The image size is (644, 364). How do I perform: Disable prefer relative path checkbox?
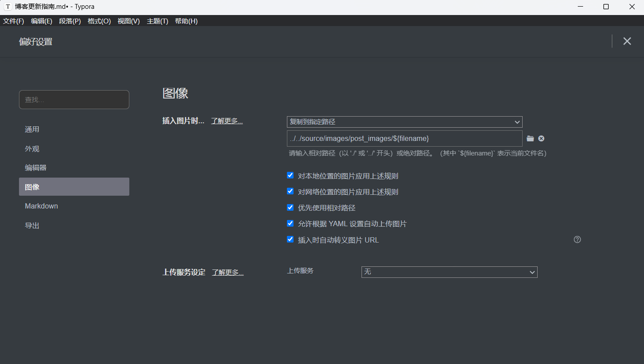click(x=290, y=207)
